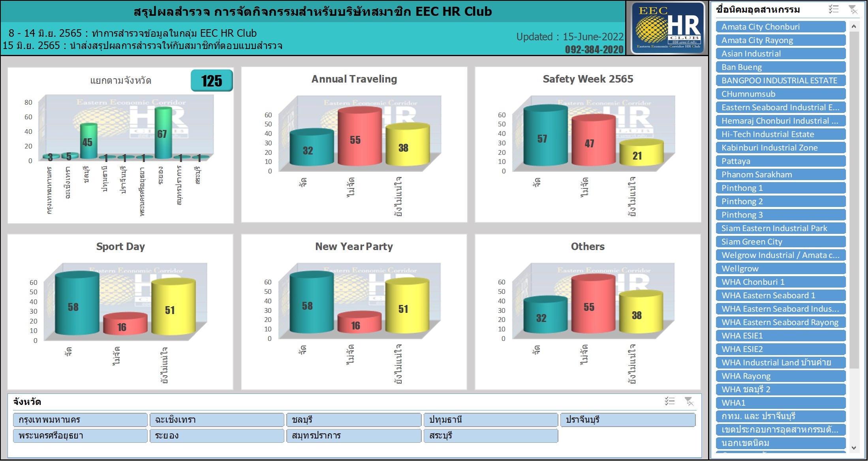Image resolution: width=868 pixels, height=461 pixels.
Task: Filter by BANGPOO INDUSTRIAL ESTATE
Action: pyautogui.click(x=781, y=81)
